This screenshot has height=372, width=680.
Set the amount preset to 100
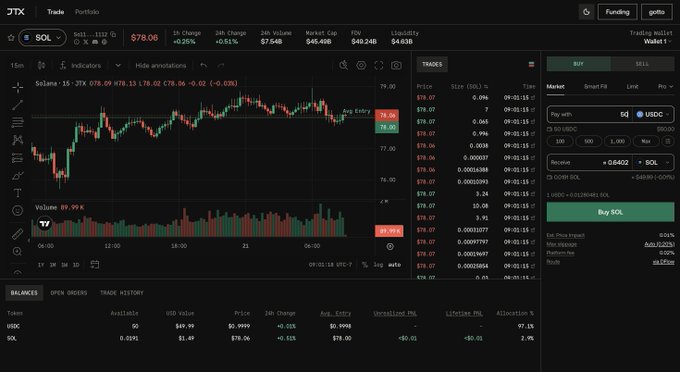tap(560, 141)
